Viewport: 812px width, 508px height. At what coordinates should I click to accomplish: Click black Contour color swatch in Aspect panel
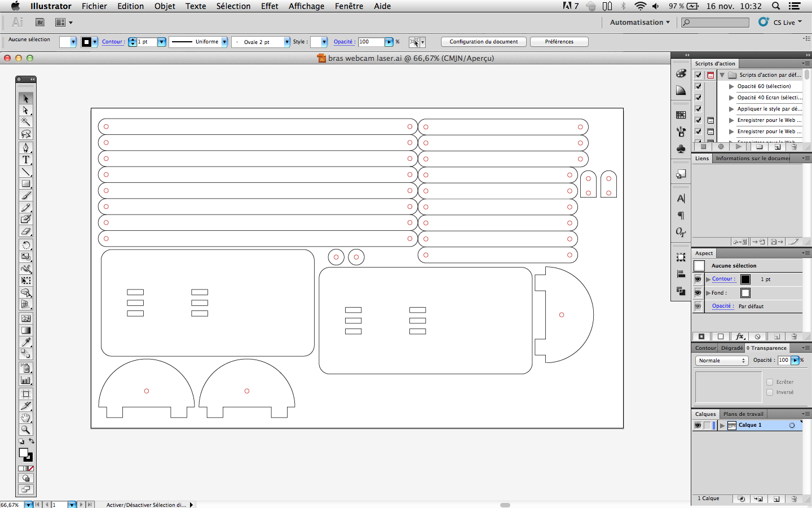(745, 279)
